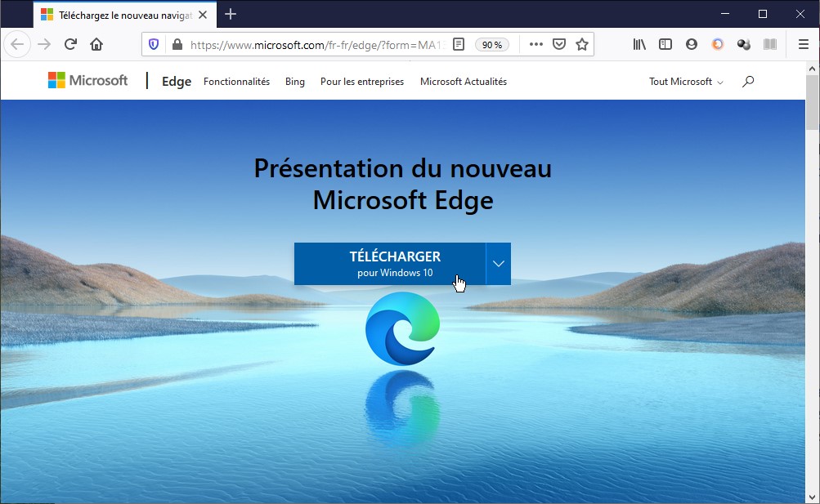The height and width of the screenshot is (504, 820).
Task: Open the Edge home link
Action: click(x=177, y=82)
